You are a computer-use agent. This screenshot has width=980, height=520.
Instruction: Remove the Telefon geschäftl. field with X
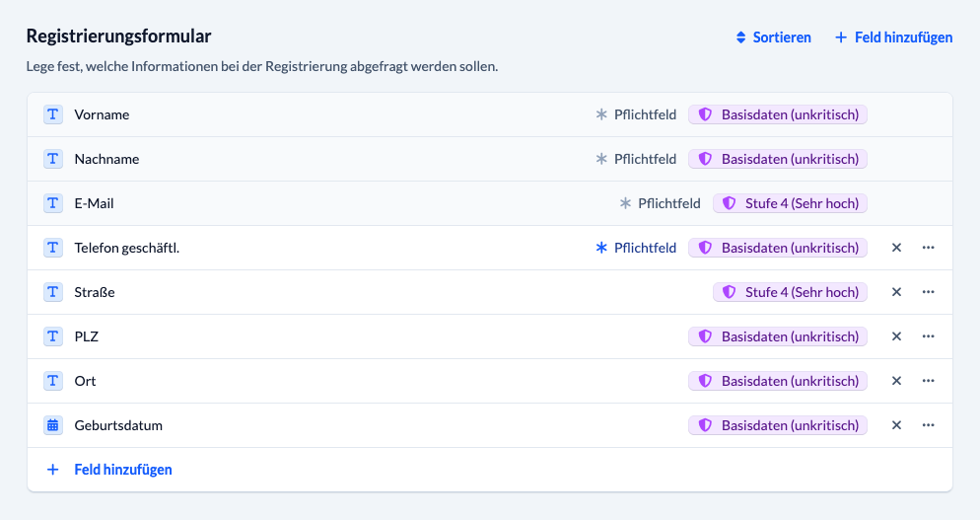(896, 248)
